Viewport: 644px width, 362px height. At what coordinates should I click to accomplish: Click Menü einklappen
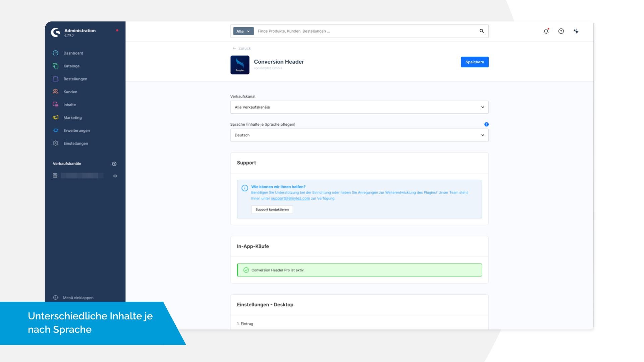tap(78, 298)
